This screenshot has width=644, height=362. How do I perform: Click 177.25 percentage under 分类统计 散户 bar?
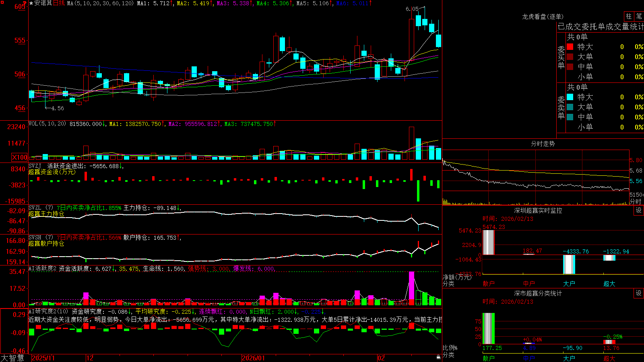[492, 348]
